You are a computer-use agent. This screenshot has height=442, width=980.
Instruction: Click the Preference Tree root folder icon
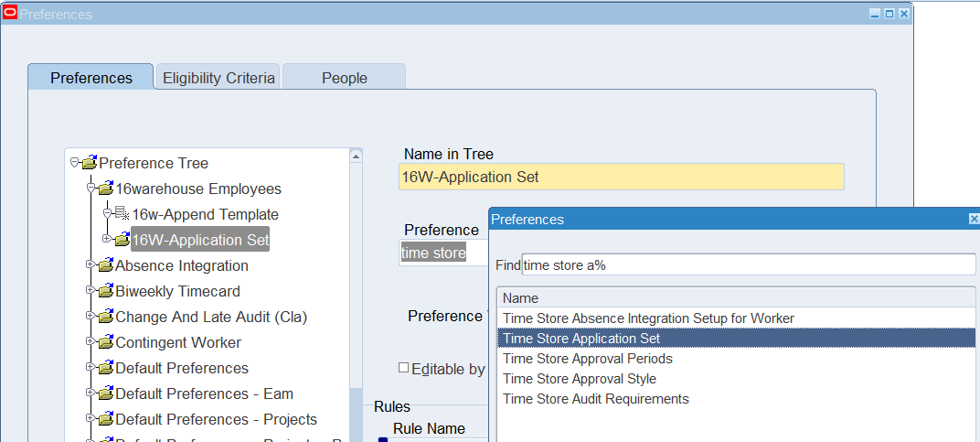[x=89, y=164]
